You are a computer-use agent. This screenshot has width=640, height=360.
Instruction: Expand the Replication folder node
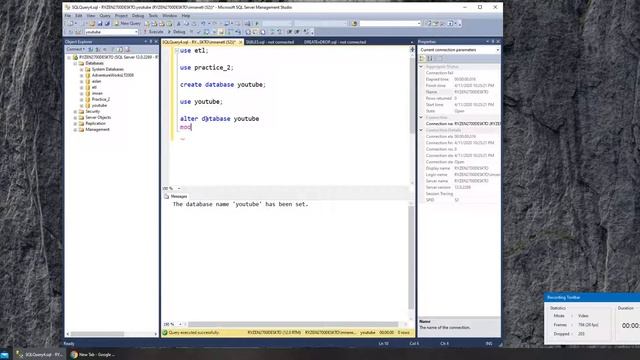coord(75,124)
